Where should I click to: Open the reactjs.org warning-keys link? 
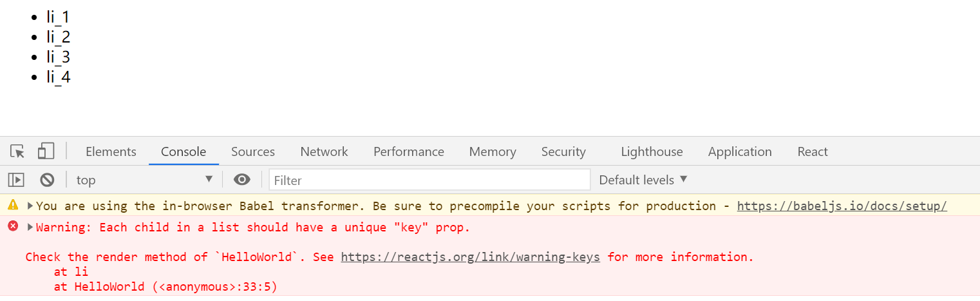click(470, 257)
